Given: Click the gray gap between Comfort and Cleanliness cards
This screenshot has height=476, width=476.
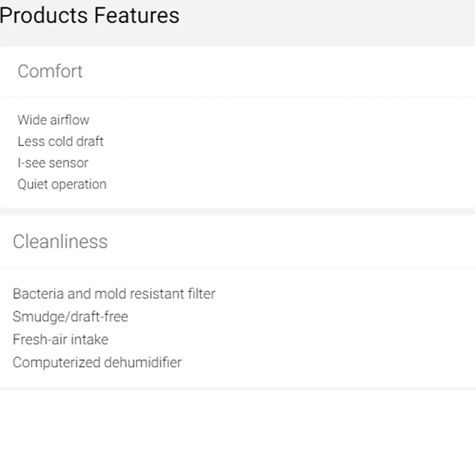Looking at the screenshot, I should 238,212.
